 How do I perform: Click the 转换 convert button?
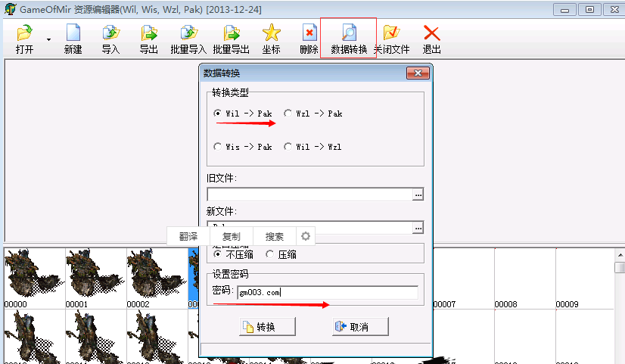tap(267, 327)
